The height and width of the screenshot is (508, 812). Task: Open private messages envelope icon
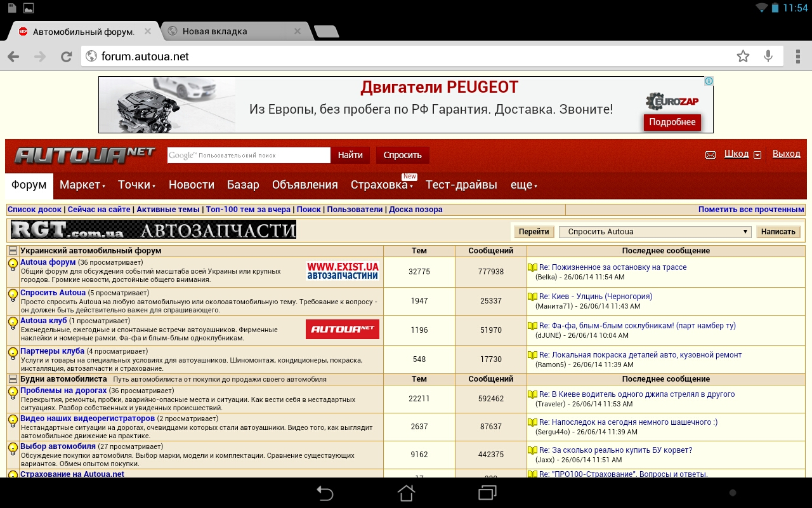click(710, 155)
